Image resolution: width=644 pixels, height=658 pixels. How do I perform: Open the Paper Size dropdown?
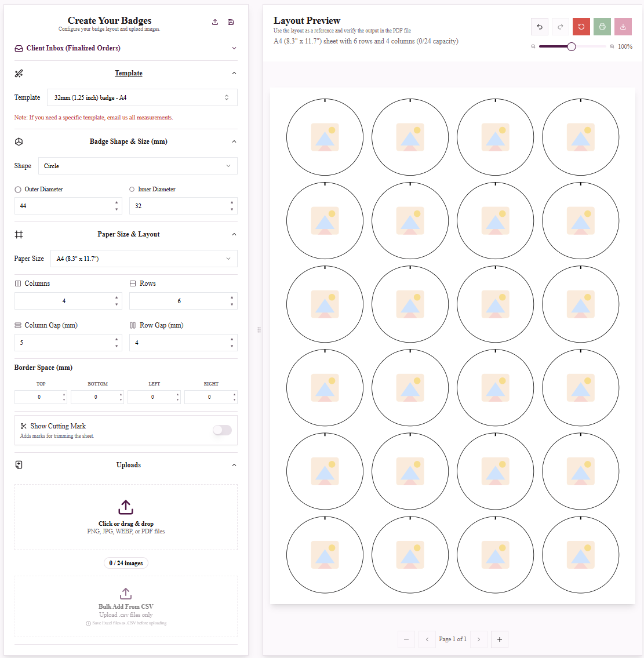[144, 259]
